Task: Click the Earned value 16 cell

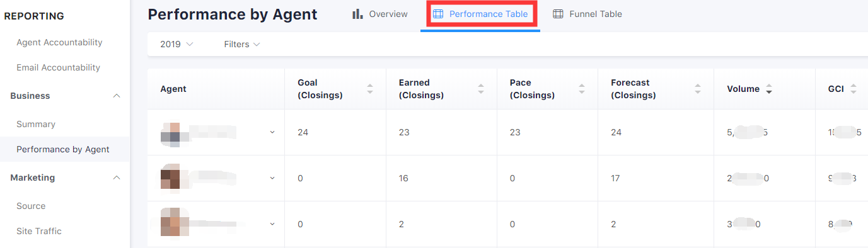Action: (x=403, y=178)
